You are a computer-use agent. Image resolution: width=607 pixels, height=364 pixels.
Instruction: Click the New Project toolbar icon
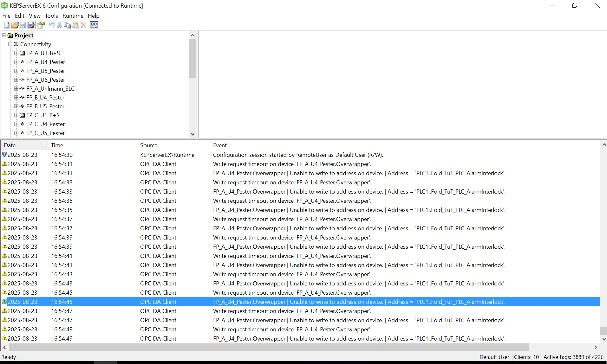pos(7,25)
